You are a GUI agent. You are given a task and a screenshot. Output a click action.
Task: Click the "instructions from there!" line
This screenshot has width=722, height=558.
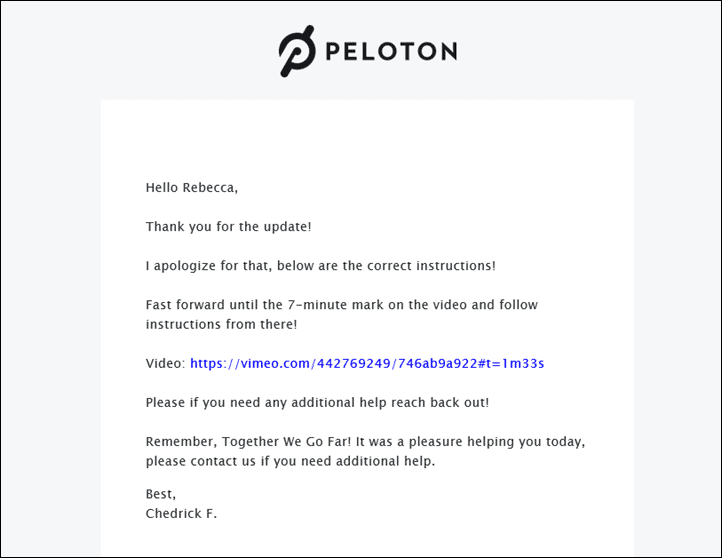pyautogui.click(x=221, y=324)
